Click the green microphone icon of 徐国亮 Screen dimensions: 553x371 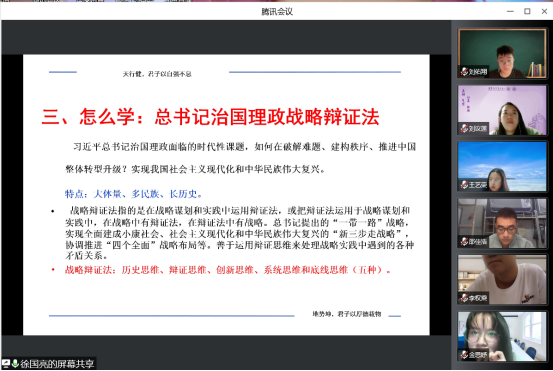(x=15, y=363)
